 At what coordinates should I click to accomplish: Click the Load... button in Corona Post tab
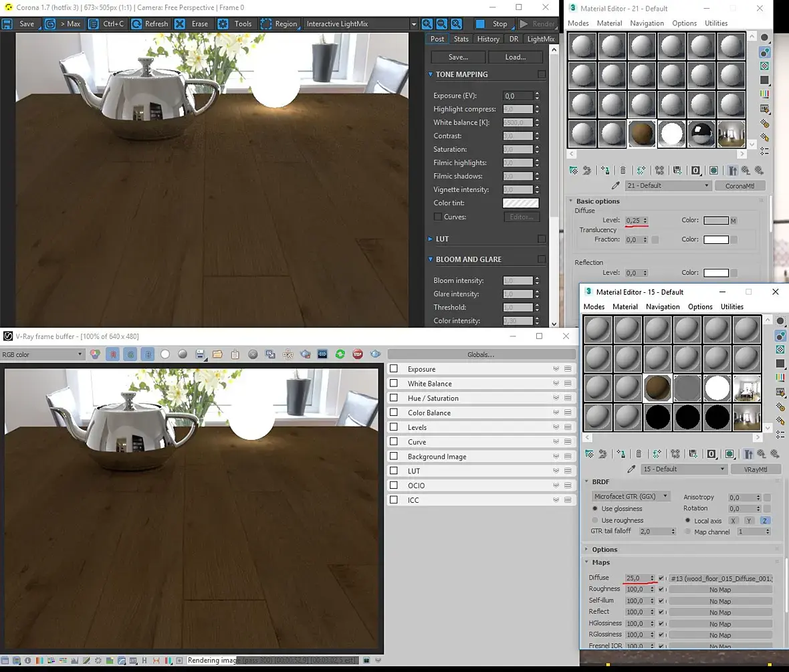516,57
